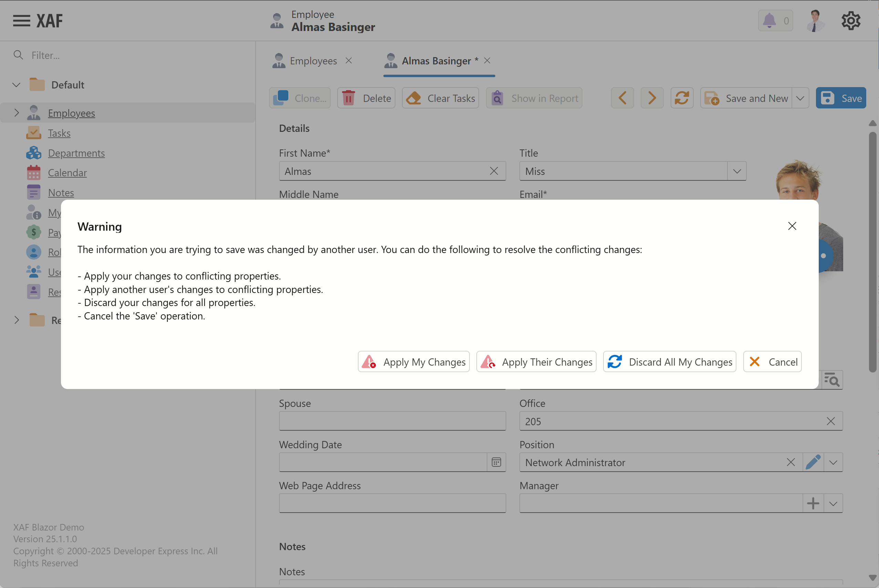Viewport: 879px width, 588px height.
Task: Click the Apply My Changes button
Action: (413, 361)
